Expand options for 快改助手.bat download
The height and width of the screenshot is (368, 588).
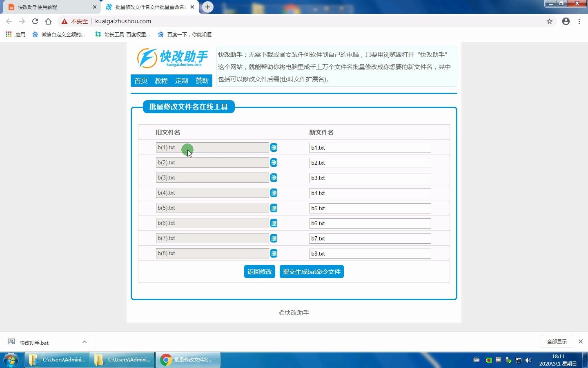[85, 342]
